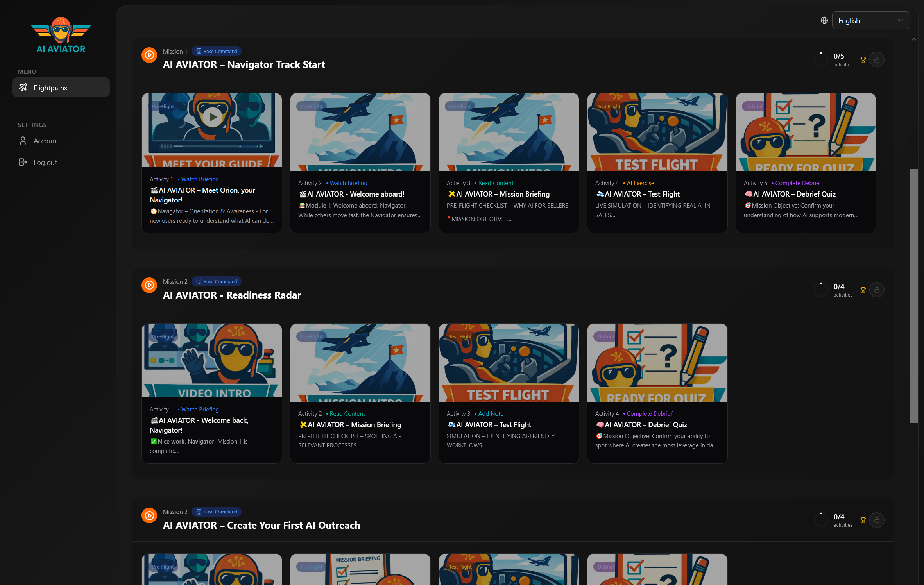The width and height of the screenshot is (924, 585).
Task: Open the English language dropdown
Action: pyautogui.click(x=871, y=20)
